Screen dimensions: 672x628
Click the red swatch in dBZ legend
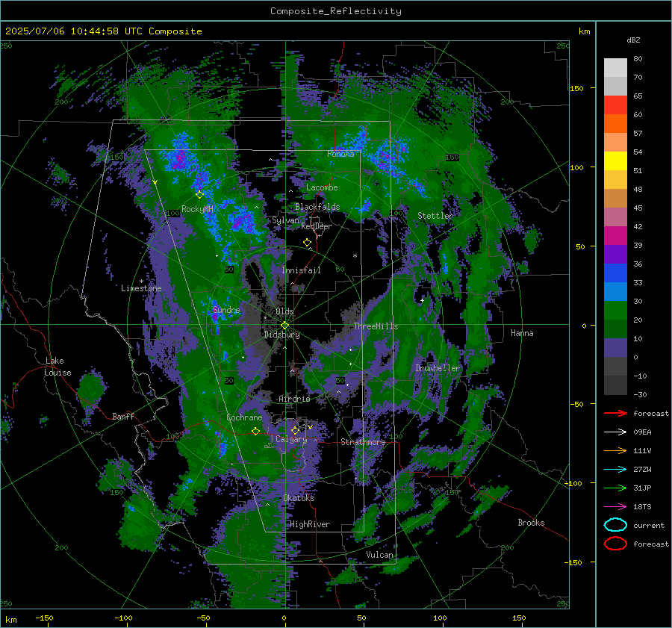615,105
